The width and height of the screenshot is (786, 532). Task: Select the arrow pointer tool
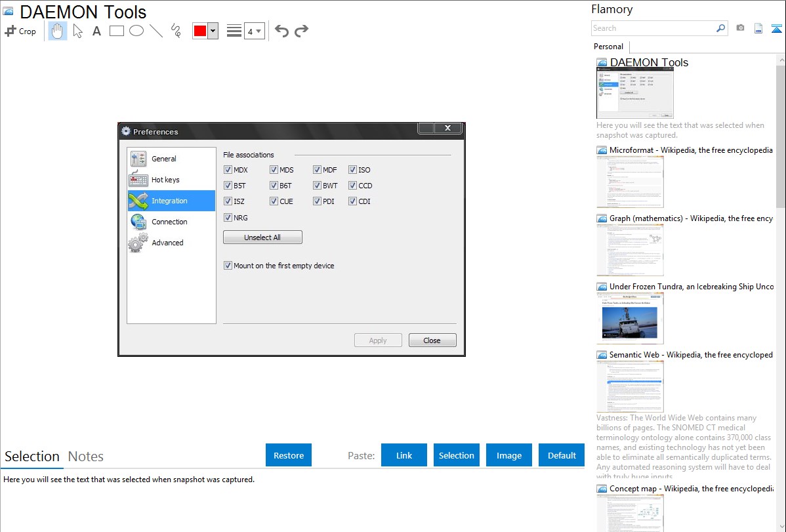coord(77,31)
